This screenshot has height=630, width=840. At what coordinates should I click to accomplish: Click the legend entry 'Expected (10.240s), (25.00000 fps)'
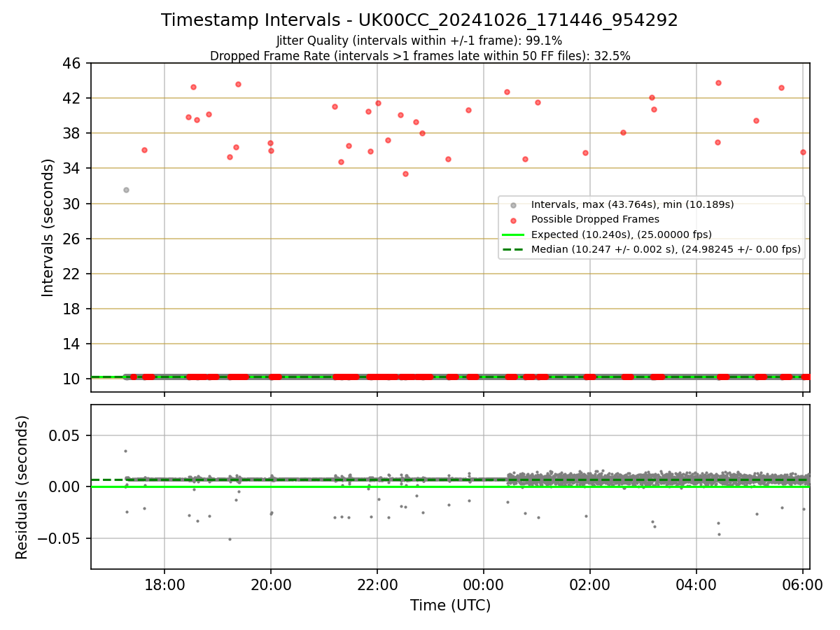622,234
